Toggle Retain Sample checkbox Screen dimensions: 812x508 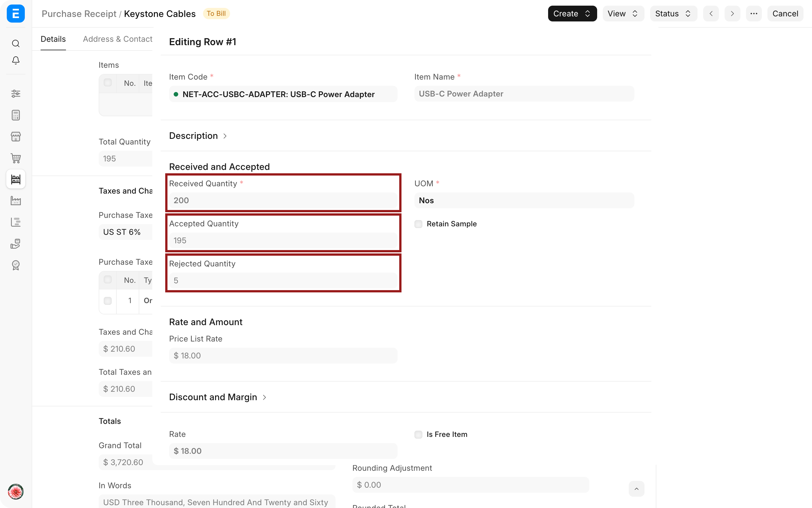pos(418,224)
